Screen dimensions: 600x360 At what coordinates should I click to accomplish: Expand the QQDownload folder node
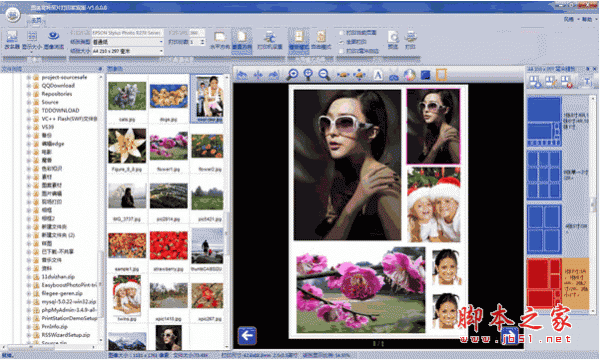click(x=28, y=86)
